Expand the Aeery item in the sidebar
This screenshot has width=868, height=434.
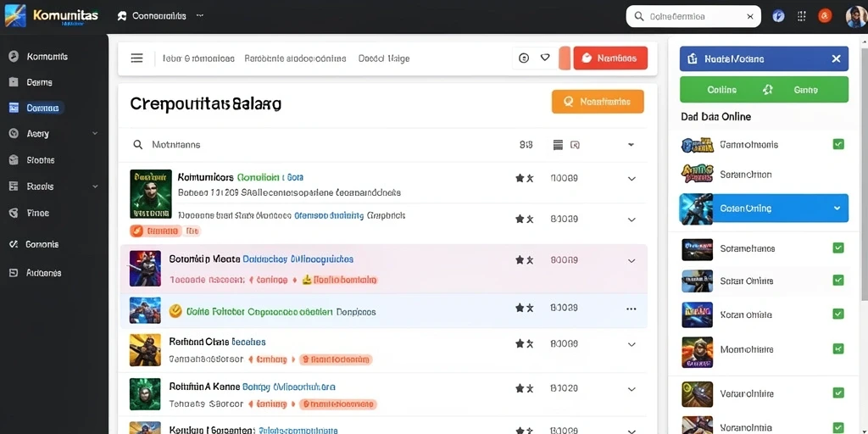(95, 133)
